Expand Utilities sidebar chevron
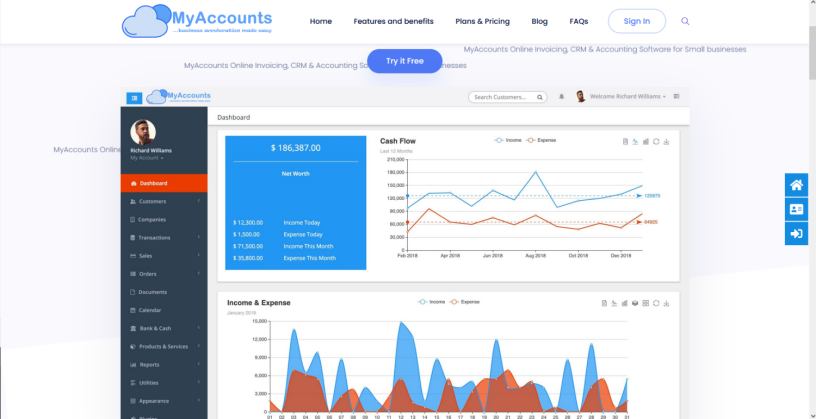 [199, 383]
